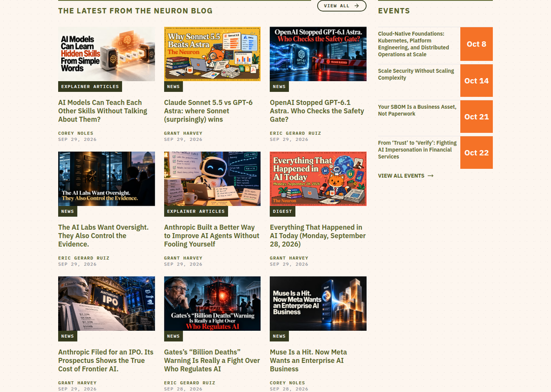The image size is (551, 392).
Task: Click the Oct 14 event date tile
Action: pos(477,81)
